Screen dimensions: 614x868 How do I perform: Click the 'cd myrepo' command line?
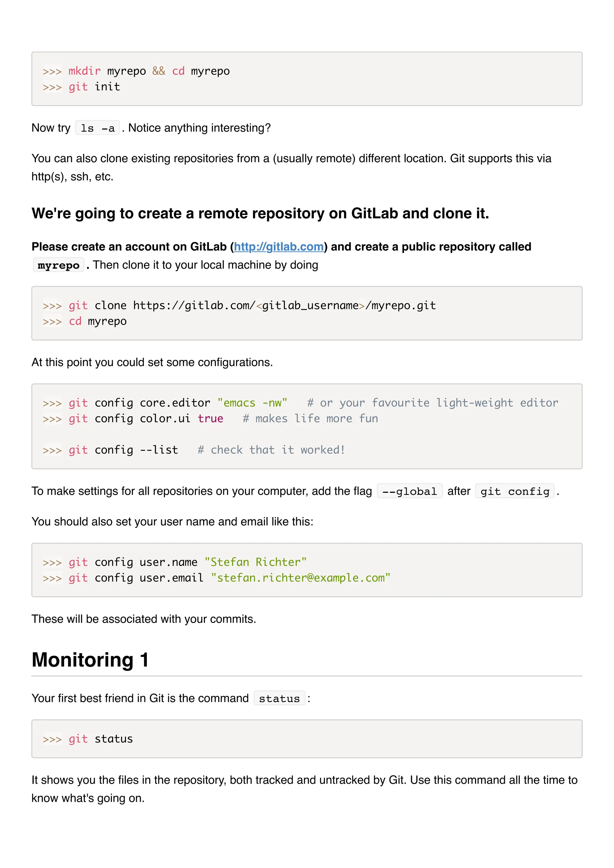click(85, 321)
